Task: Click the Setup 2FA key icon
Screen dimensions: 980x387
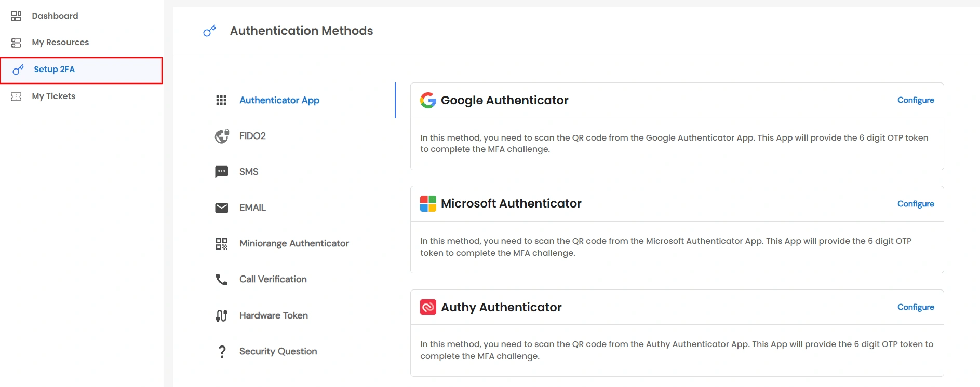Action: click(x=18, y=70)
